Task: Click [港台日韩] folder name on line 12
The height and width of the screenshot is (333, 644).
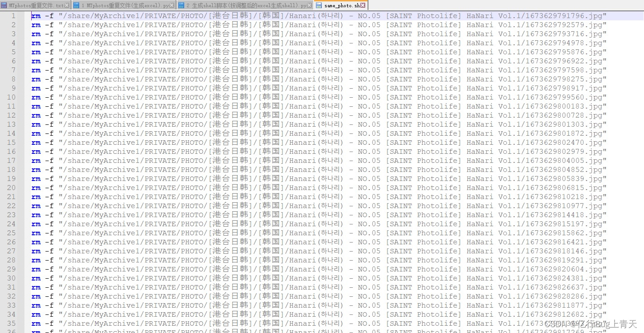Action: (x=230, y=115)
